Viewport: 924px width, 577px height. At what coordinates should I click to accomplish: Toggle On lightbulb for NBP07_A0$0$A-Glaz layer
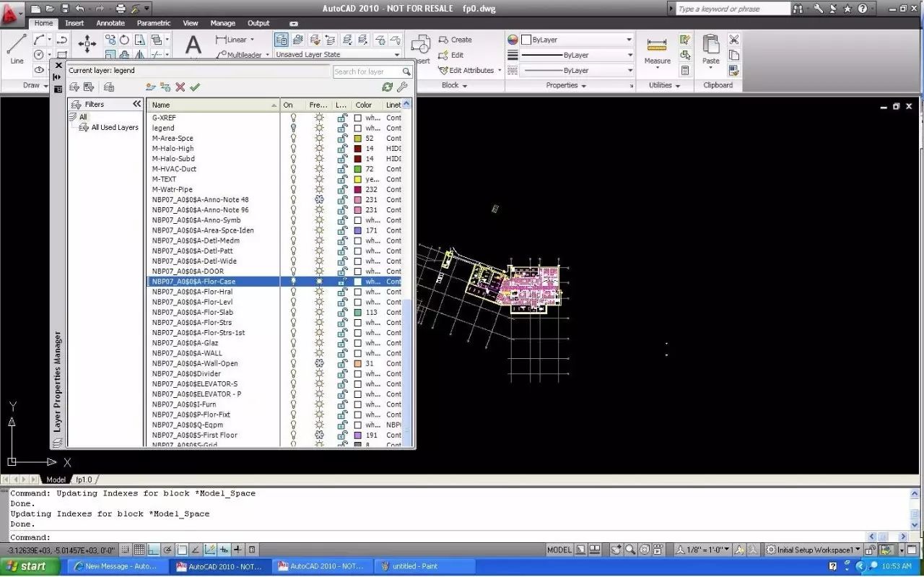[293, 343]
